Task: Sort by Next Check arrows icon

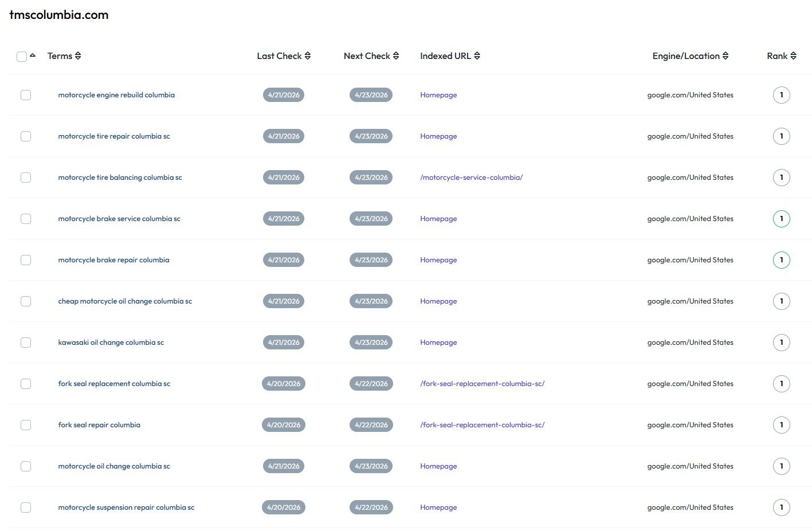Action: pyautogui.click(x=396, y=56)
